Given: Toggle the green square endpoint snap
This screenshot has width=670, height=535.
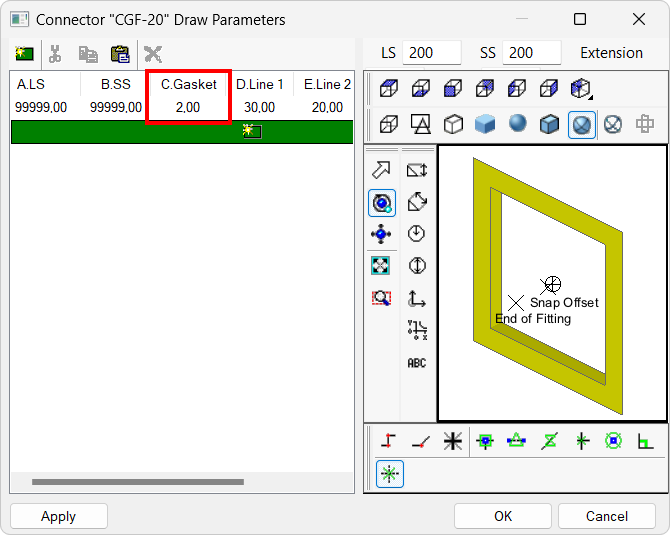Looking at the screenshot, I should pyautogui.click(x=485, y=441).
